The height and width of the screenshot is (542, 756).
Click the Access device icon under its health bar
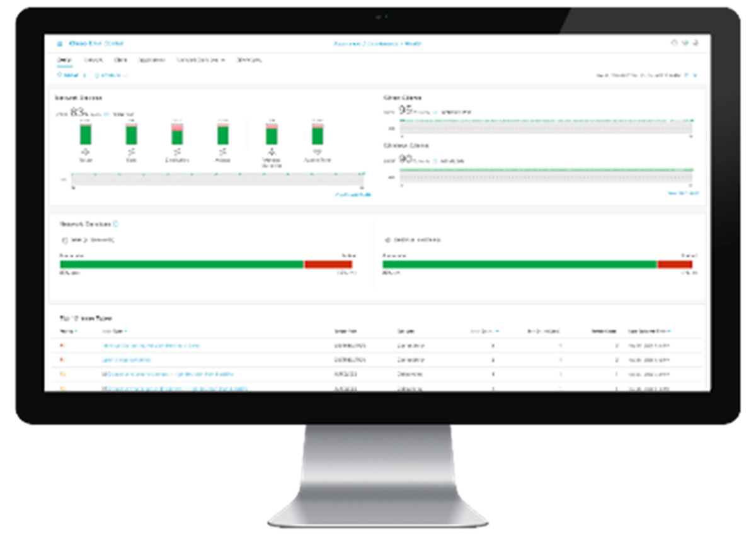click(x=223, y=152)
